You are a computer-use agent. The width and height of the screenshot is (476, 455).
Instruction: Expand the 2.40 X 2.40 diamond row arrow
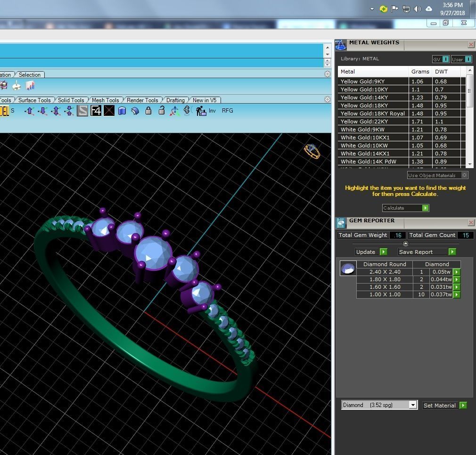click(457, 272)
